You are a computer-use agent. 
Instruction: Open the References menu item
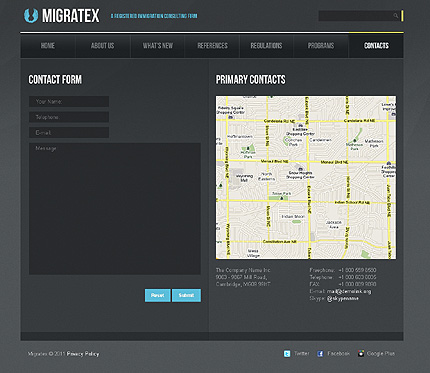point(212,46)
